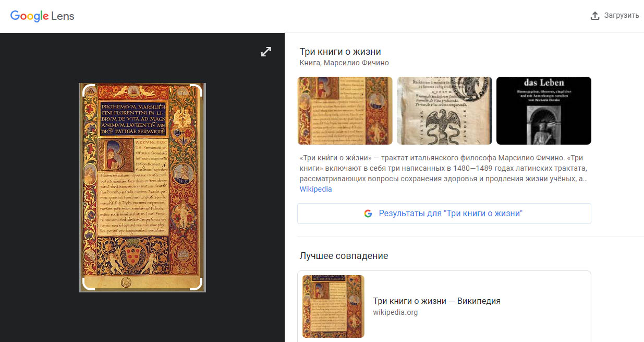
Task: Open the best match result thumbnail
Action: (333, 306)
